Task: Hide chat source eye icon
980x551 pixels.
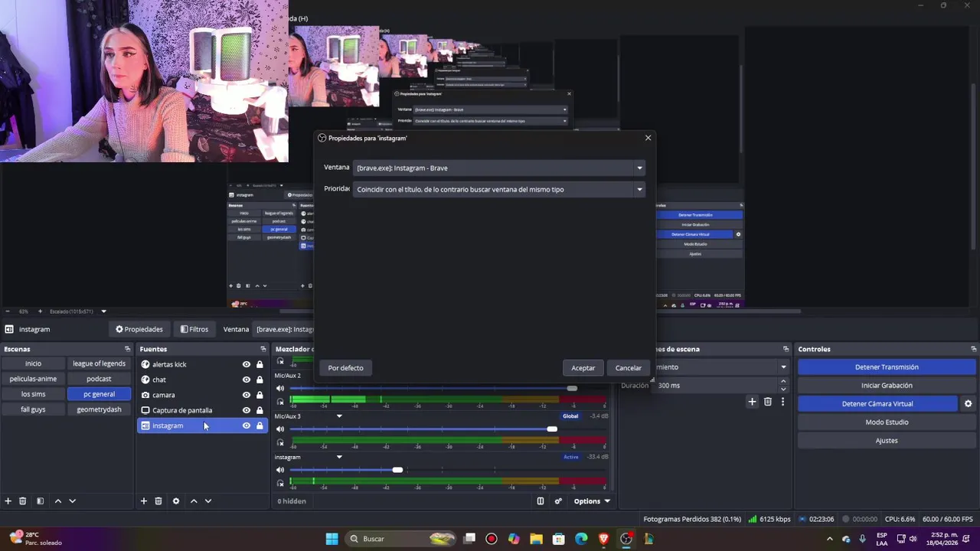Action: (x=247, y=380)
